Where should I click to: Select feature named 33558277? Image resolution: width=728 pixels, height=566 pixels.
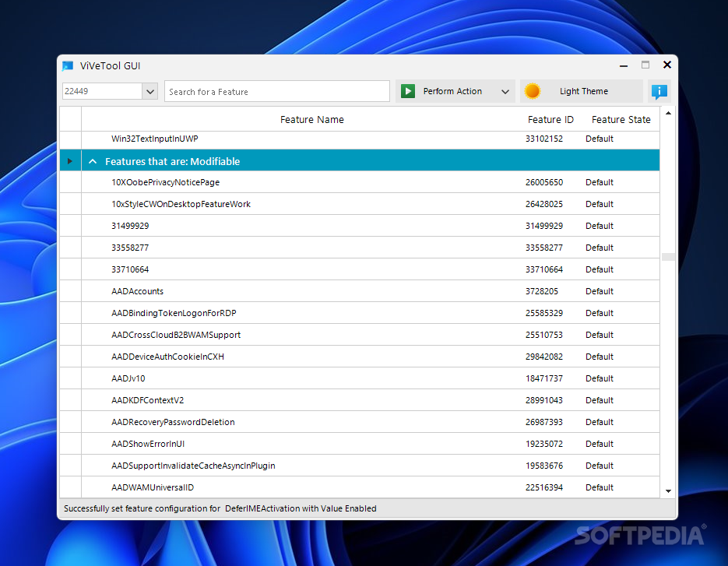pos(130,248)
